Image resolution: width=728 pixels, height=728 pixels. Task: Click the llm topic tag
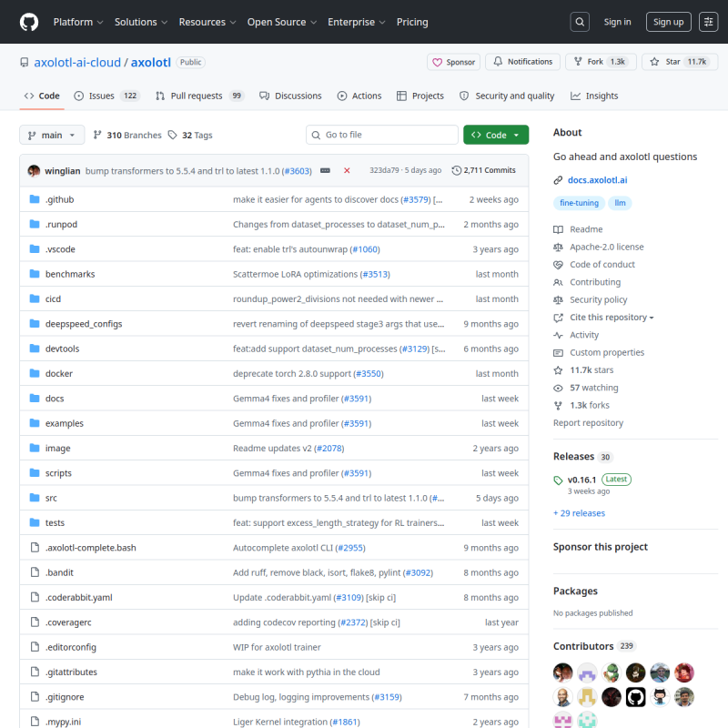coord(620,203)
